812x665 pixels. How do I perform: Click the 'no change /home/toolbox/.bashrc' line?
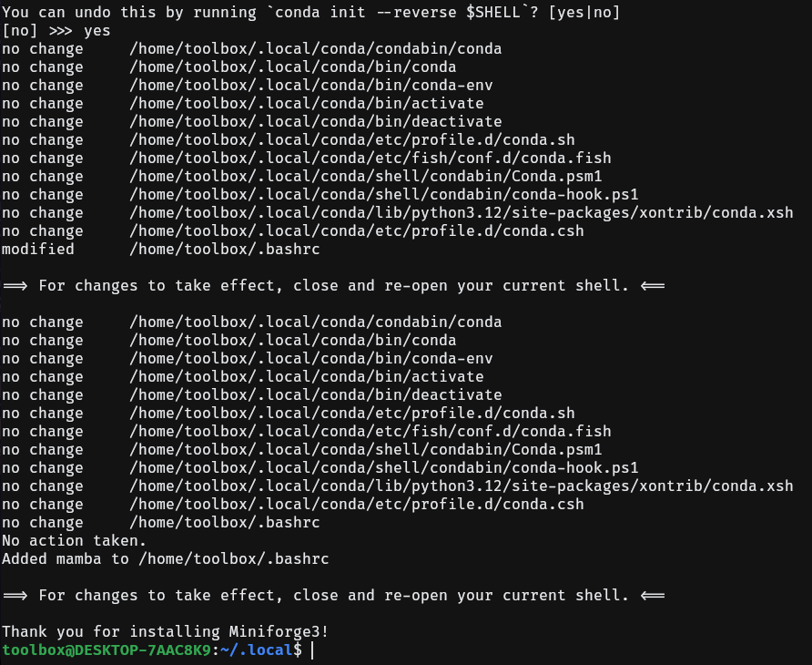[160, 523]
